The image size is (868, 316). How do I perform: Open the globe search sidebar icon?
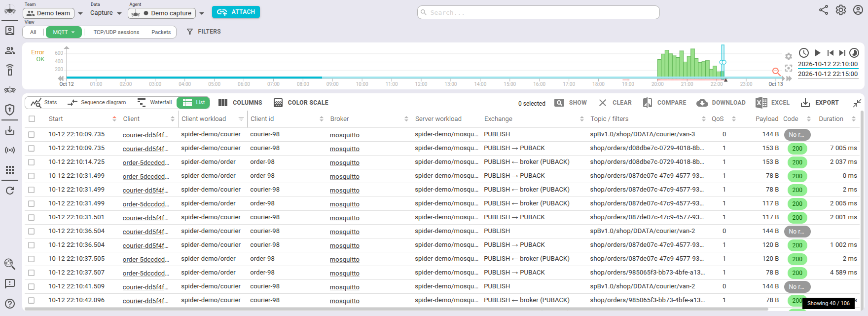(x=10, y=264)
